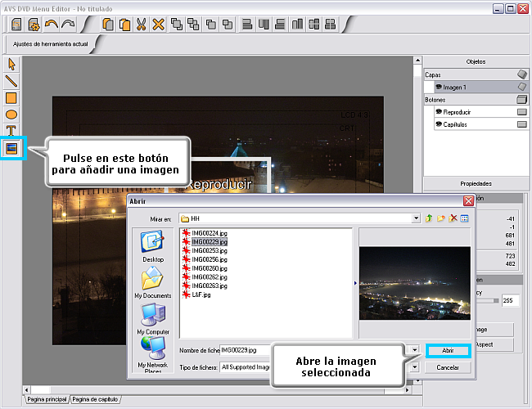Screen dimensions: 532x409
Task: Switch to Pagina principal tab
Action: [47, 399]
